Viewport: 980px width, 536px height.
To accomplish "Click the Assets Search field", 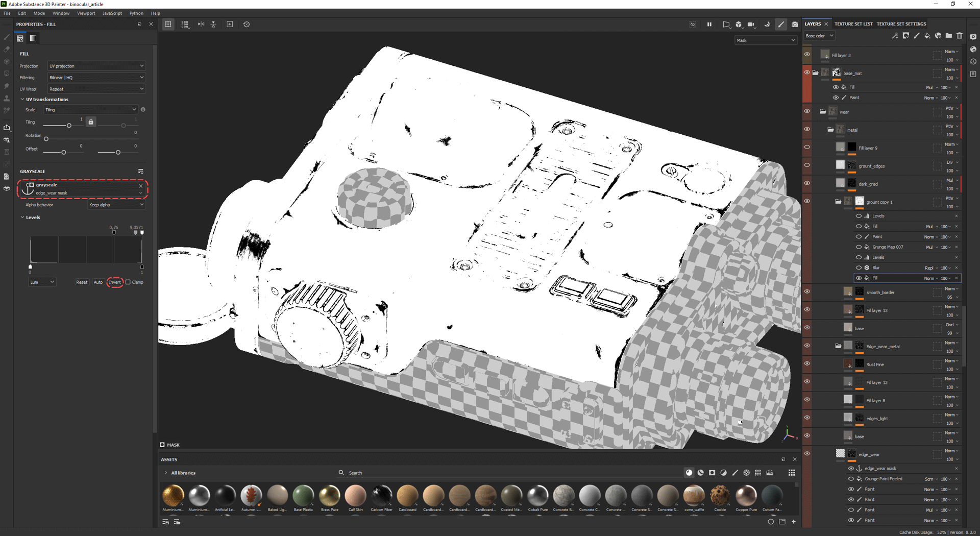I will pos(510,473).
